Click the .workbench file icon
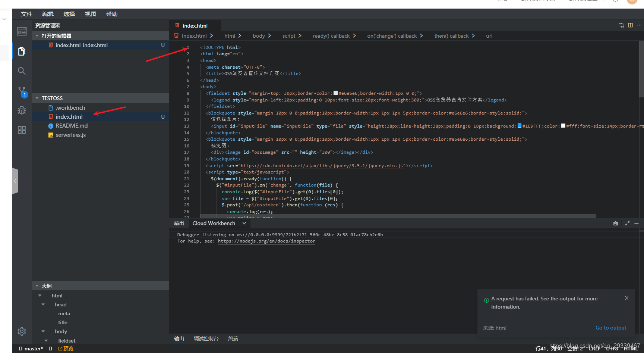 pos(51,108)
